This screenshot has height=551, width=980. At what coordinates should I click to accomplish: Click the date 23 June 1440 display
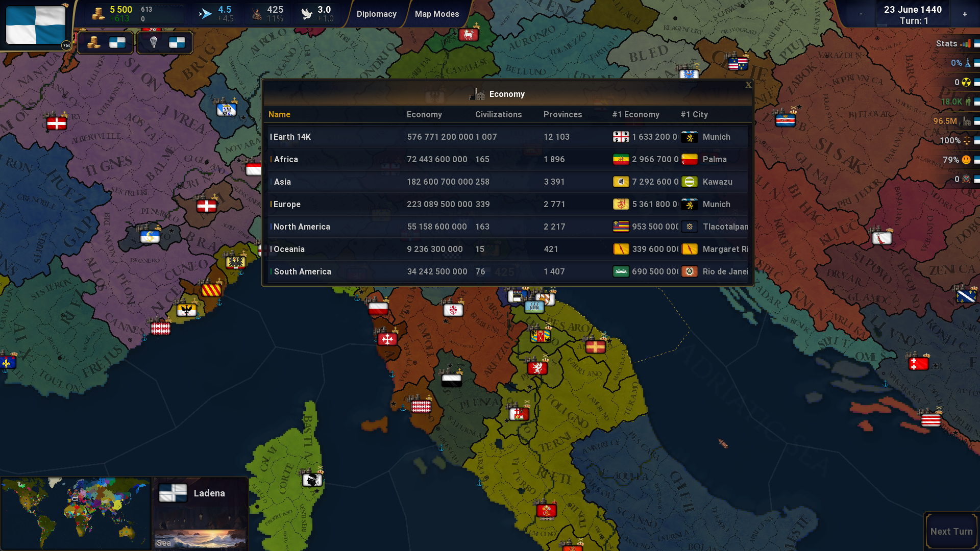[913, 9]
